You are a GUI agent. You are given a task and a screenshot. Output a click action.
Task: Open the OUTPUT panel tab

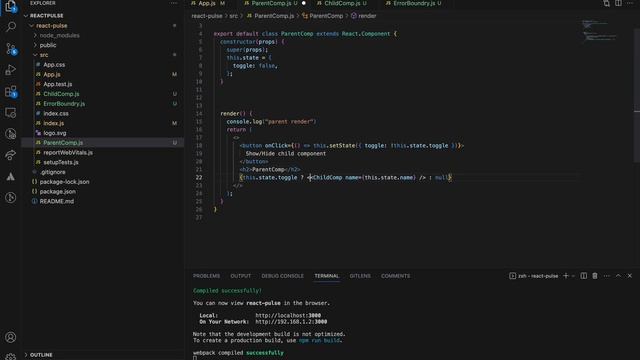[x=241, y=276]
